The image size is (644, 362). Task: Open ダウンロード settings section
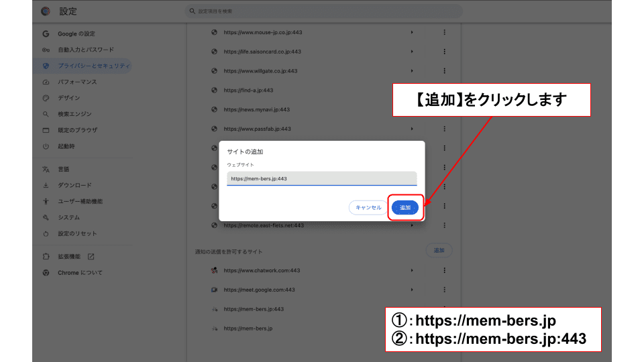pos(74,185)
